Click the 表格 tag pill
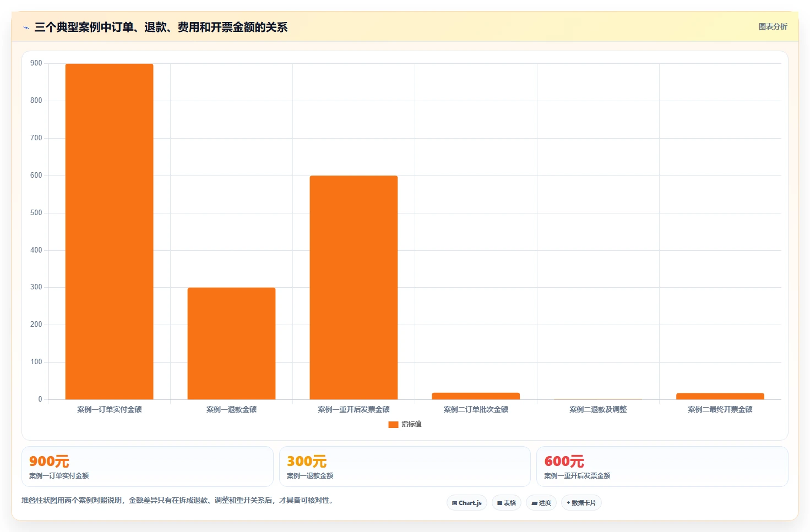 click(507, 503)
